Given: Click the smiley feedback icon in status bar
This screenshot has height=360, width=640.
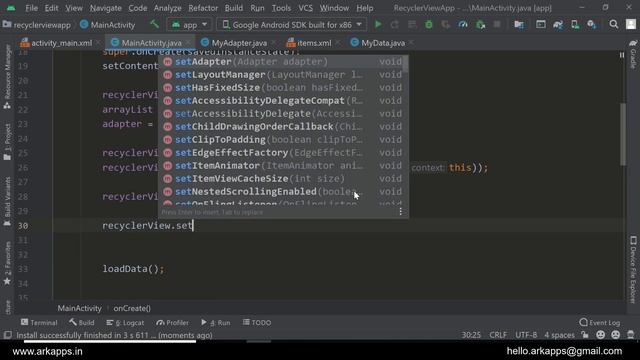Looking at the screenshot, I should point(600,335).
